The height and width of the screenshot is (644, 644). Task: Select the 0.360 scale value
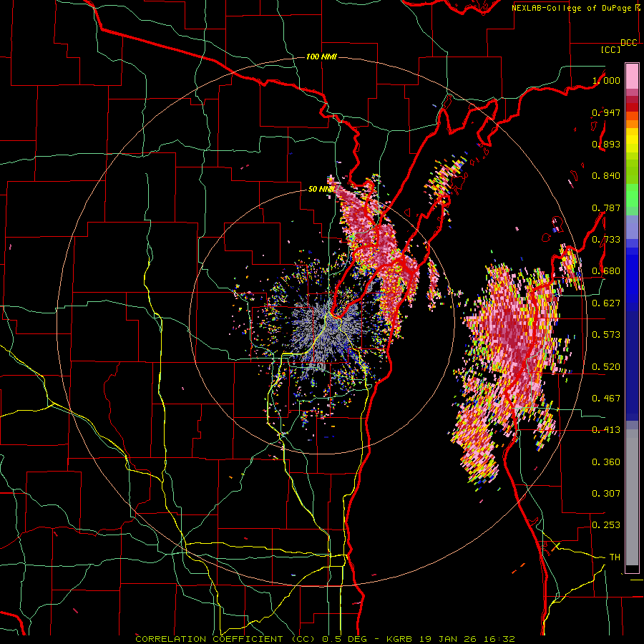(606, 462)
